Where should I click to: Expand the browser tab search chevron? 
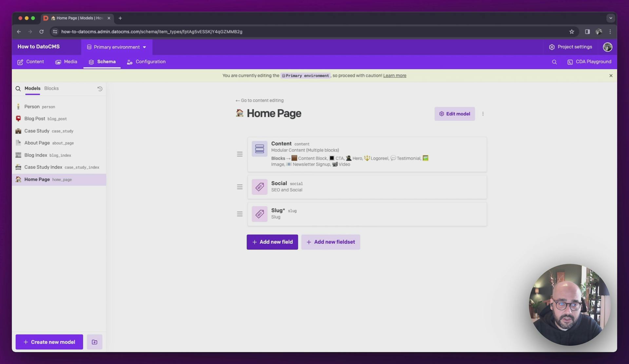point(611,18)
